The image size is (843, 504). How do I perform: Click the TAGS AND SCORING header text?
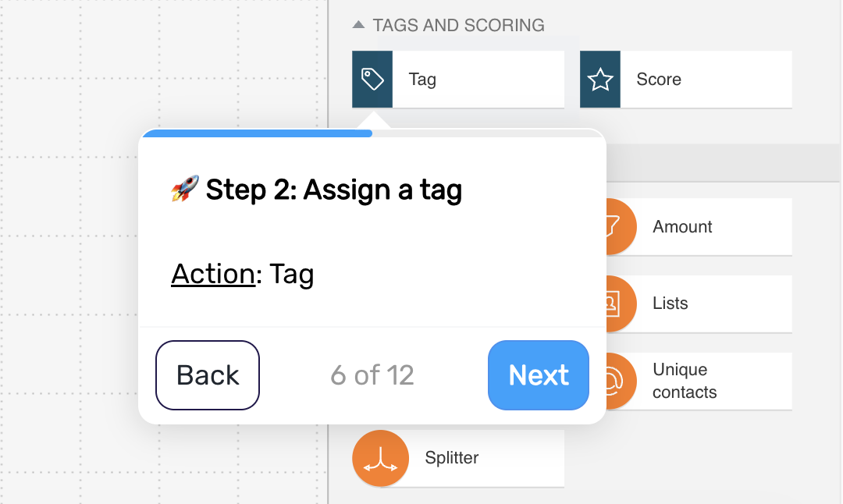coord(459,25)
